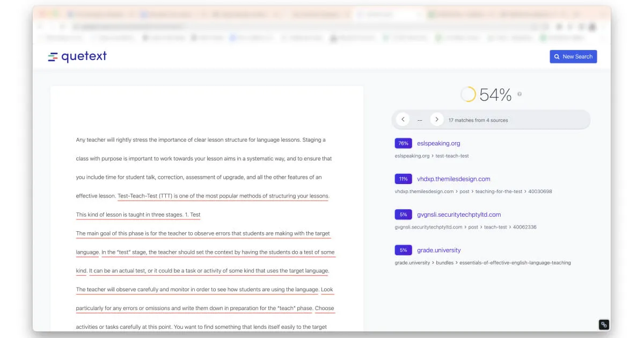Select the 5% badge for gvgnsli.securitytechptyltd.com

click(403, 215)
